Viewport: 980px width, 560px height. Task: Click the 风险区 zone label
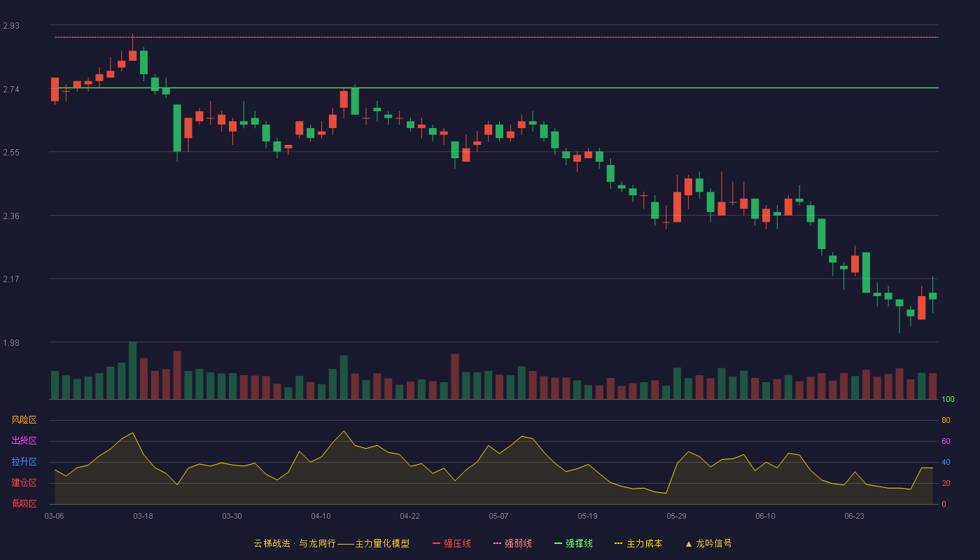[x=24, y=420]
